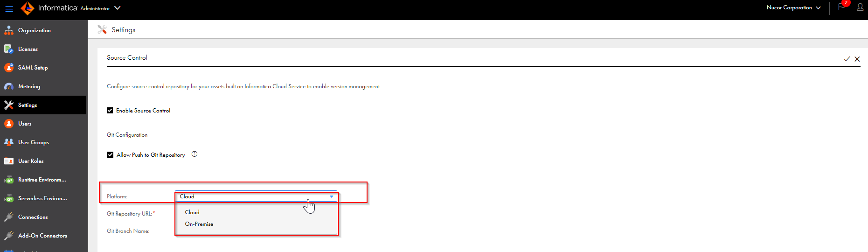The height and width of the screenshot is (252, 868).
Task: Click the Git Configuration heading
Action: (127, 135)
